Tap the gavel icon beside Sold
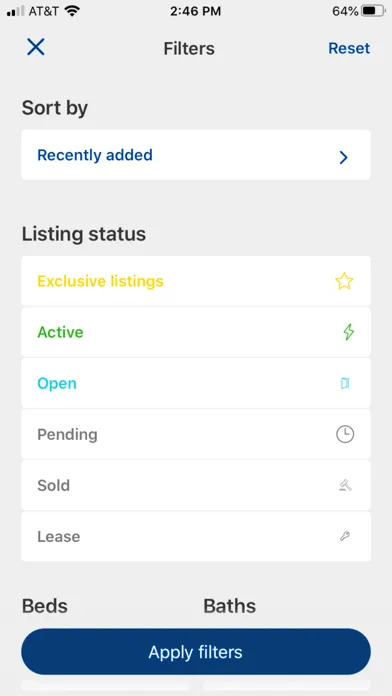Viewport: 392px width, 696px height. click(x=345, y=486)
